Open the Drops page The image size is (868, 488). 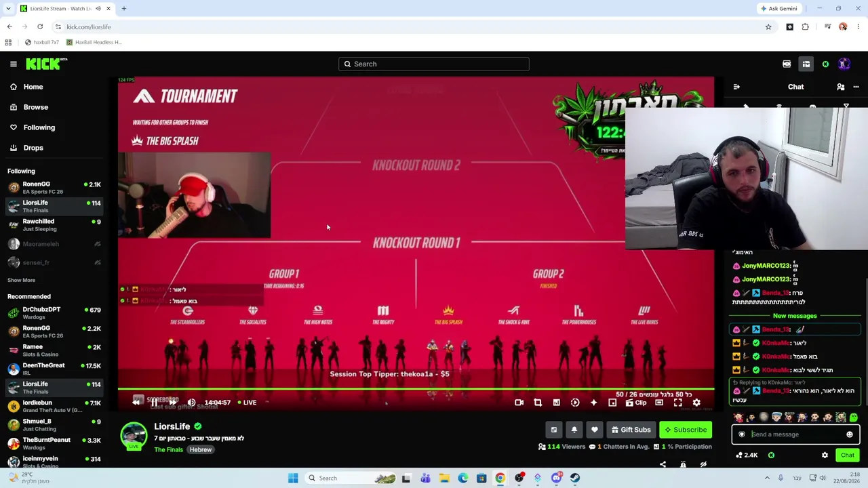click(26, 148)
